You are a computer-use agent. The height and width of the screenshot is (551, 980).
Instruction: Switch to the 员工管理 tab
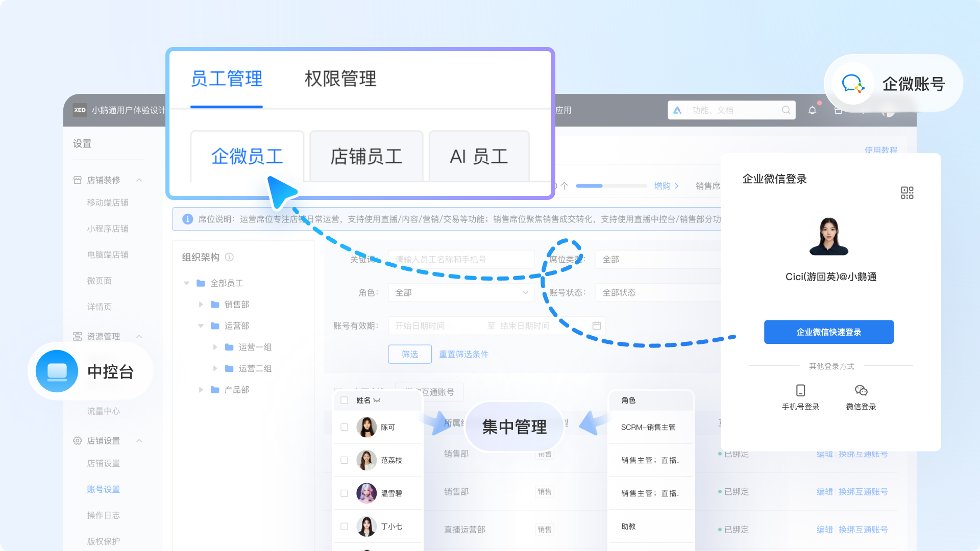(x=227, y=79)
